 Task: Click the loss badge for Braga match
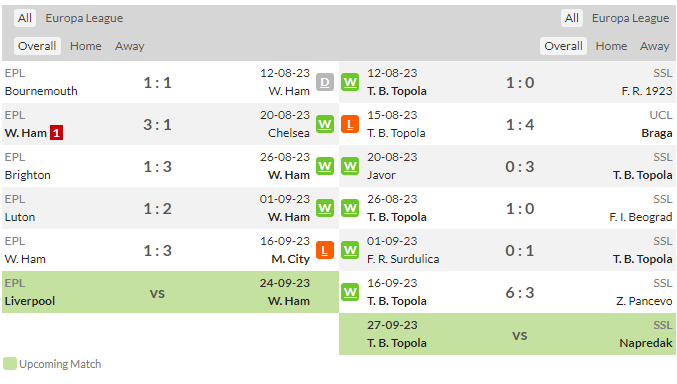[x=350, y=124]
